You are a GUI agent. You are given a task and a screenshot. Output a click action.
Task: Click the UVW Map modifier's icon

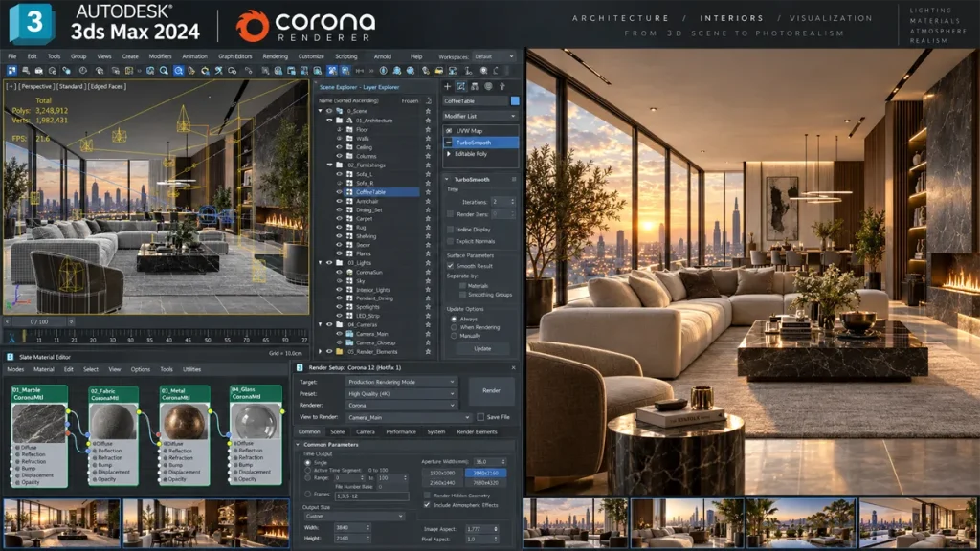pyautogui.click(x=449, y=130)
